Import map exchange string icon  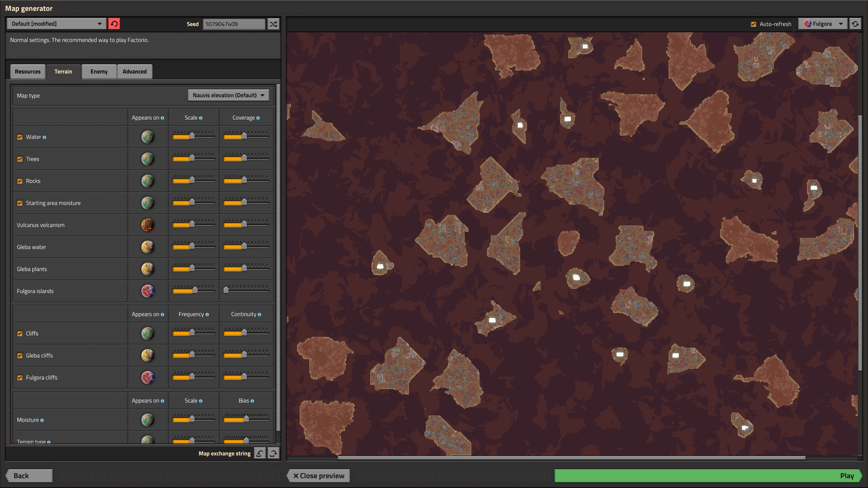point(260,453)
